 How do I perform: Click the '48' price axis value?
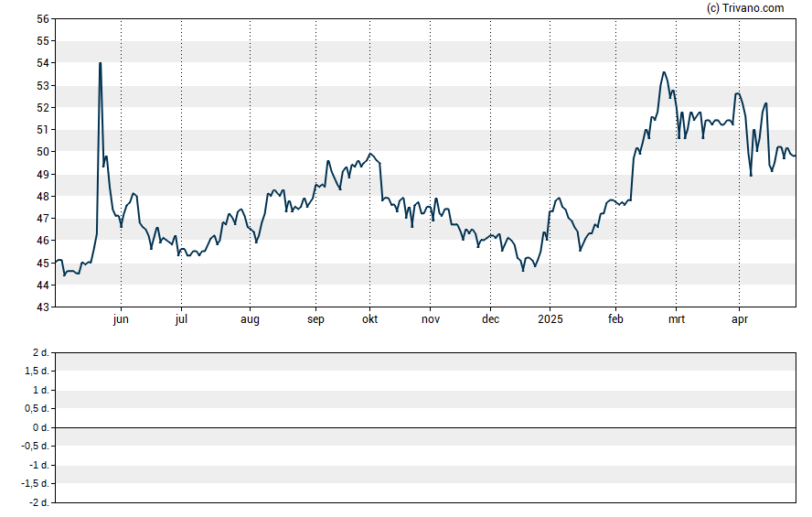(43, 197)
